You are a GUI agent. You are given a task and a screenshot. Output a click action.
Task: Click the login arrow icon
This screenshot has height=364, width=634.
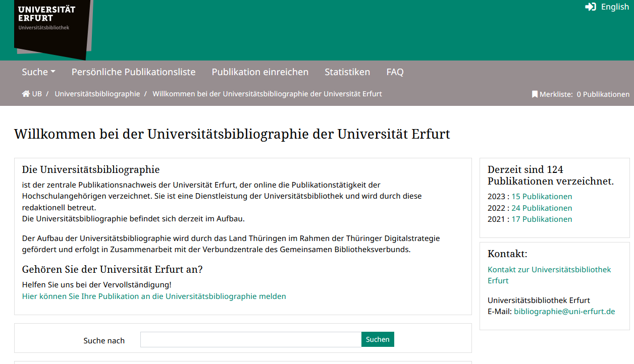coord(590,7)
